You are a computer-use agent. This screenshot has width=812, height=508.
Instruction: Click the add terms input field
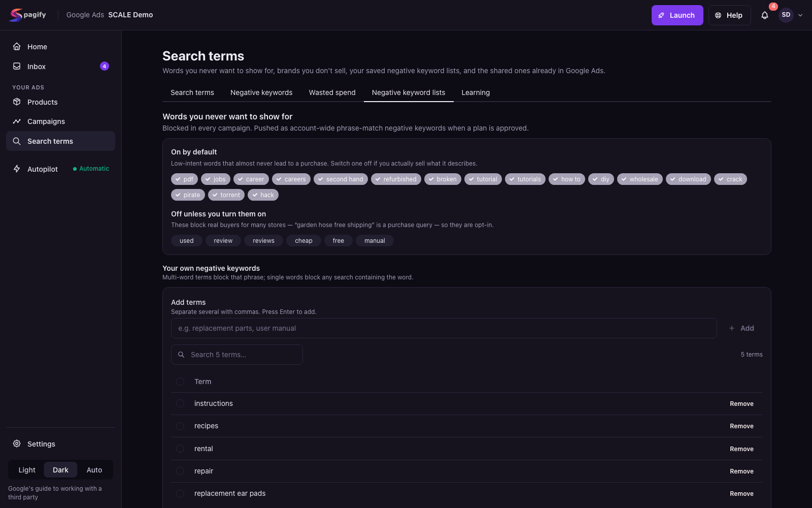(444, 328)
